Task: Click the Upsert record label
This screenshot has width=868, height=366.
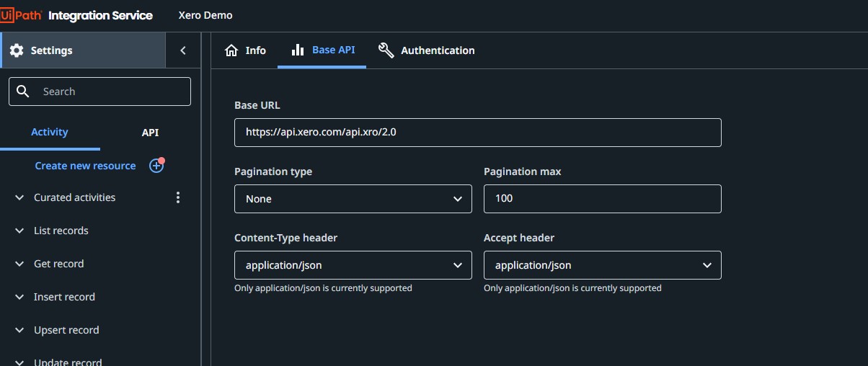Action: coord(66,330)
